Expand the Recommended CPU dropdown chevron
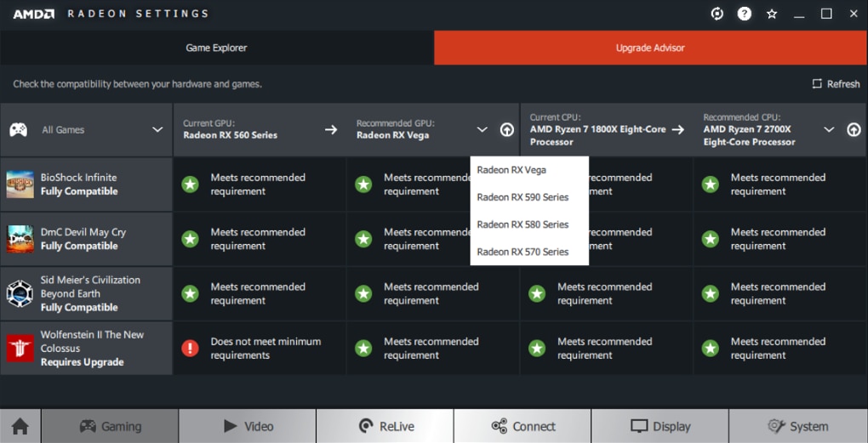Screen dimensions: 868x443 [829, 129]
